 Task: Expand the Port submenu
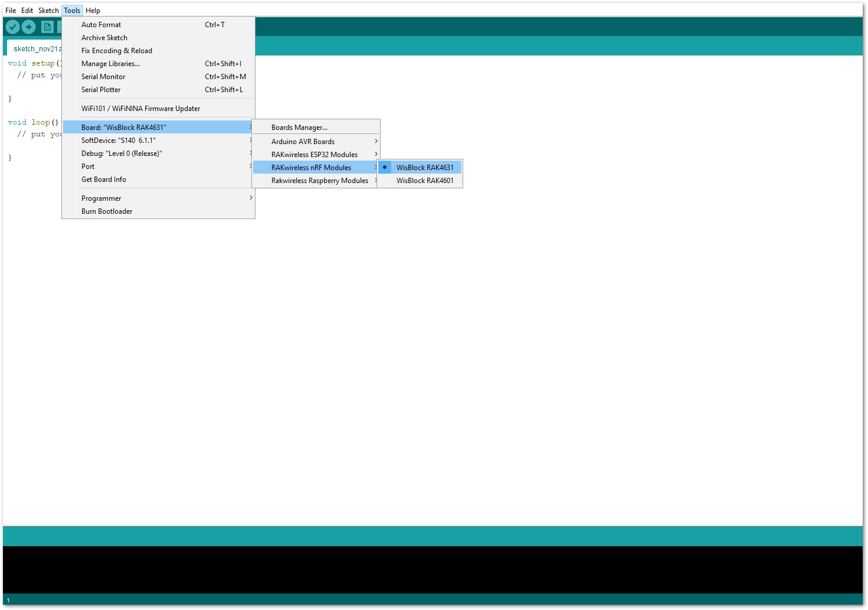[158, 167]
